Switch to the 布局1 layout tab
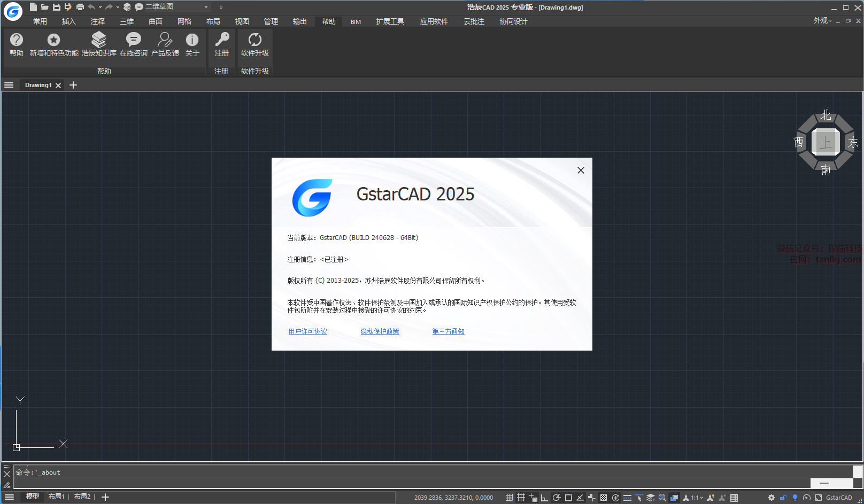 tap(56, 497)
